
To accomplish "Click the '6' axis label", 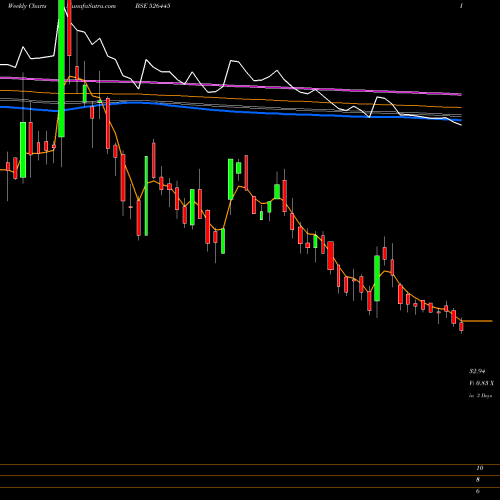I will (x=478, y=491).
